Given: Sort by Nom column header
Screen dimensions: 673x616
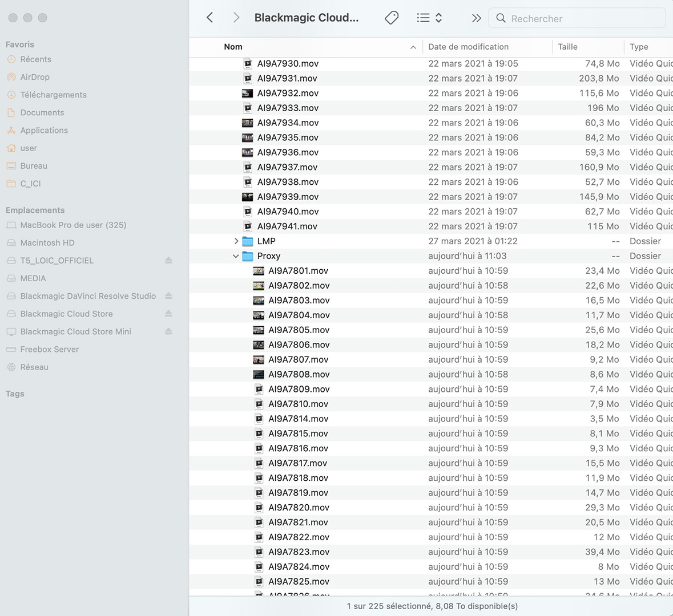Looking at the screenshot, I should point(233,47).
